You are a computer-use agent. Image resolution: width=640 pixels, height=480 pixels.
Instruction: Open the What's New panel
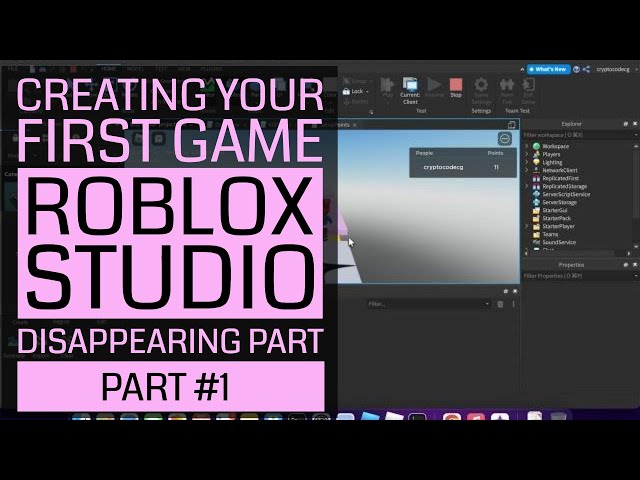coord(549,69)
